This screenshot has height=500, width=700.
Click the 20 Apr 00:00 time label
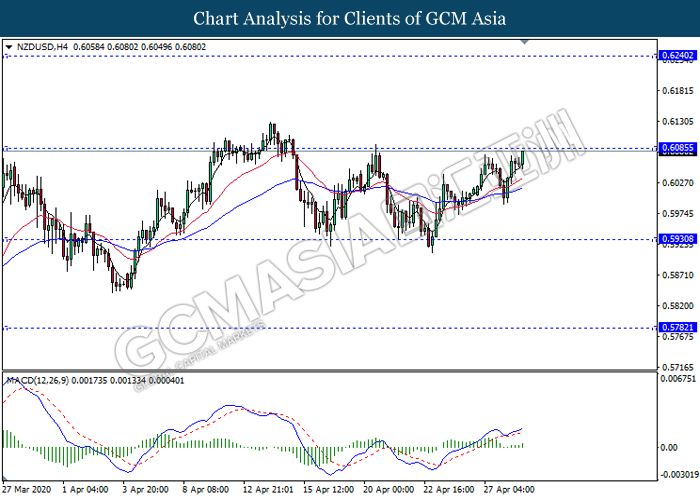(389, 490)
